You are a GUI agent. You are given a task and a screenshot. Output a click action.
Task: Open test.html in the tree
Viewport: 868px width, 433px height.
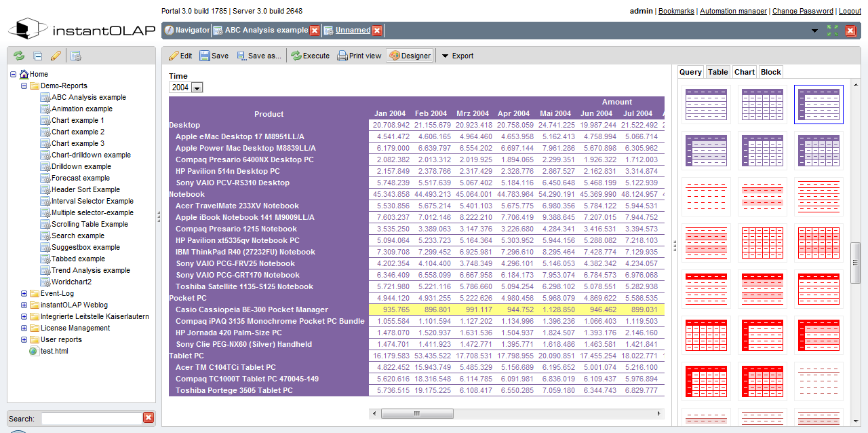[54, 351]
